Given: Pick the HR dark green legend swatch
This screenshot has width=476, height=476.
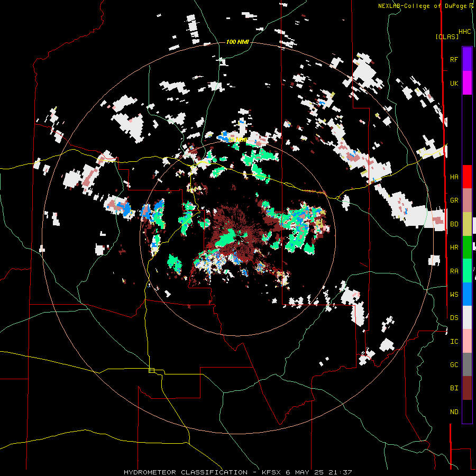Looking at the screenshot, I should 467,248.
